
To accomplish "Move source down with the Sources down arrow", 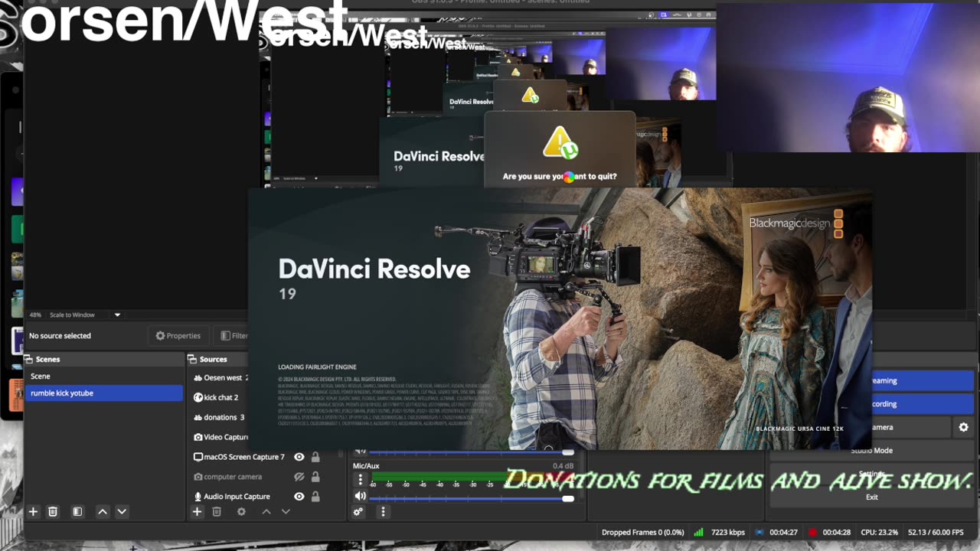I will [286, 511].
